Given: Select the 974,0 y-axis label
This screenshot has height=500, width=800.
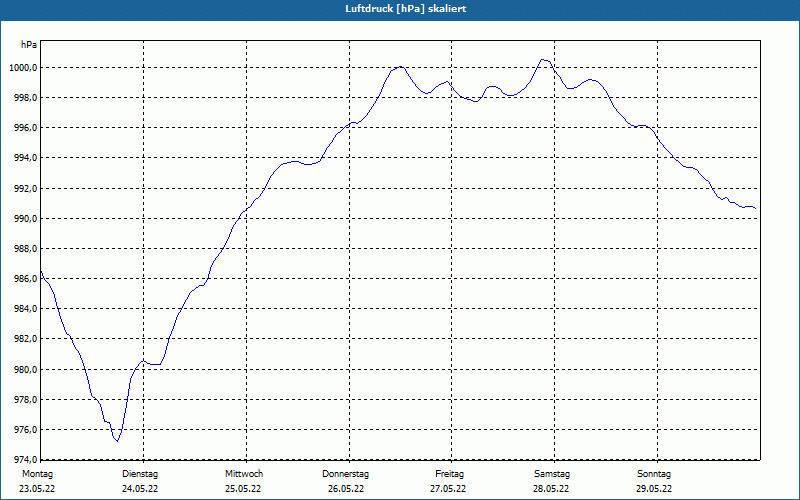Looking at the screenshot, I should [23, 459].
